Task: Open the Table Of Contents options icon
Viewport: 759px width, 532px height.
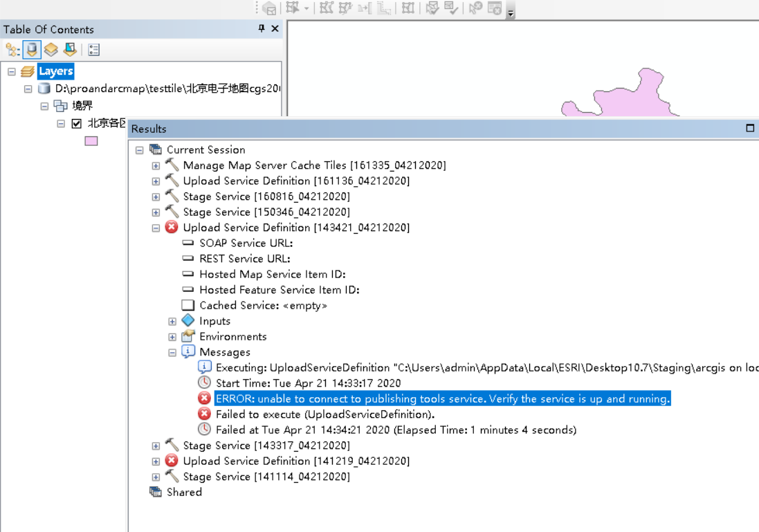Action: coord(94,49)
